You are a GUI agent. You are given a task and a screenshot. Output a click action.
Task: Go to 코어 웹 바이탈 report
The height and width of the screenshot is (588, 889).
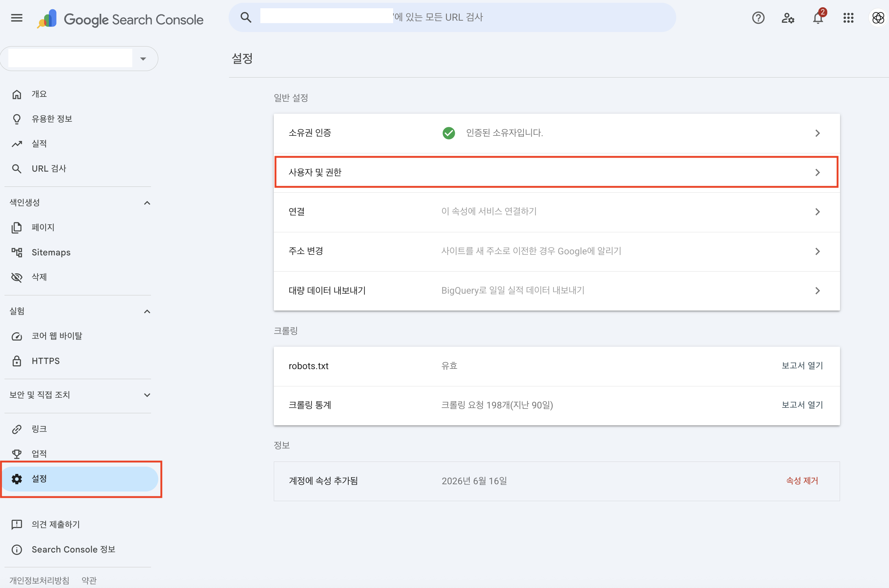pyautogui.click(x=57, y=336)
